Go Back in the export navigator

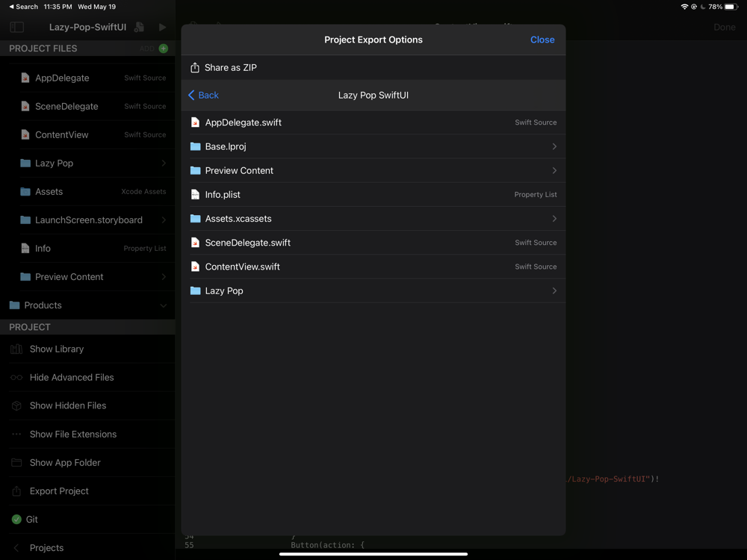pos(203,96)
